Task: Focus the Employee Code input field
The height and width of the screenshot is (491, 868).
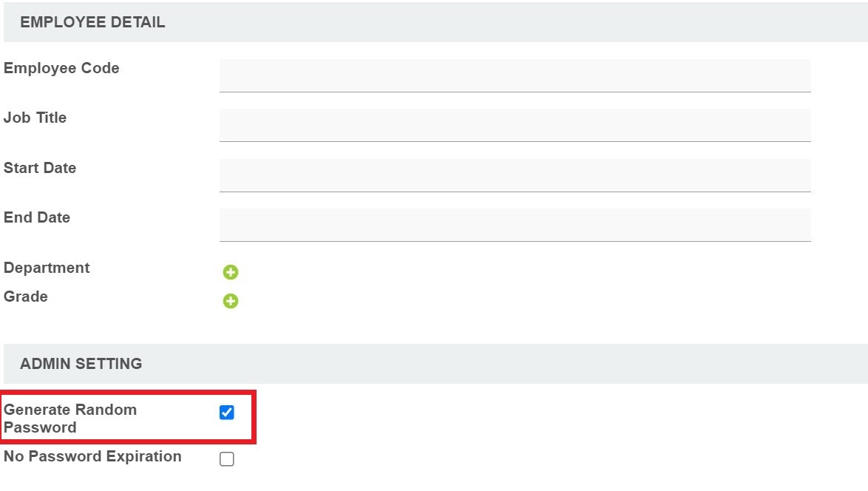Action: (x=515, y=75)
